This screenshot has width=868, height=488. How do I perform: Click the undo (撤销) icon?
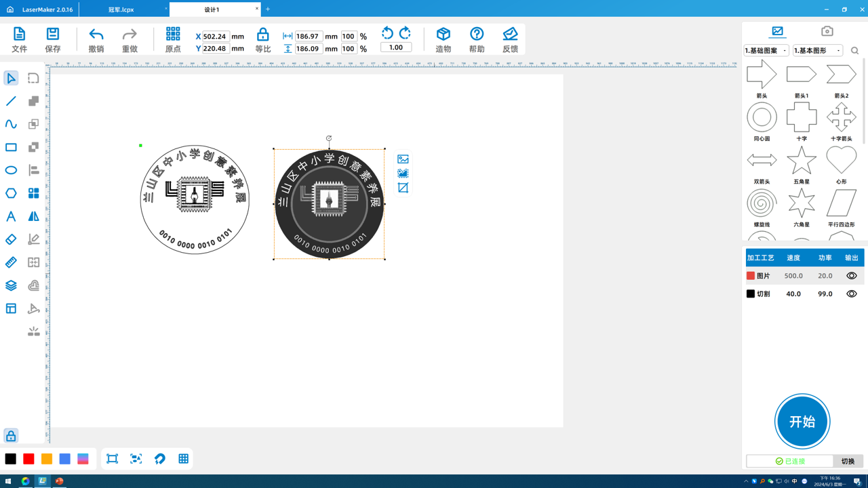click(96, 35)
